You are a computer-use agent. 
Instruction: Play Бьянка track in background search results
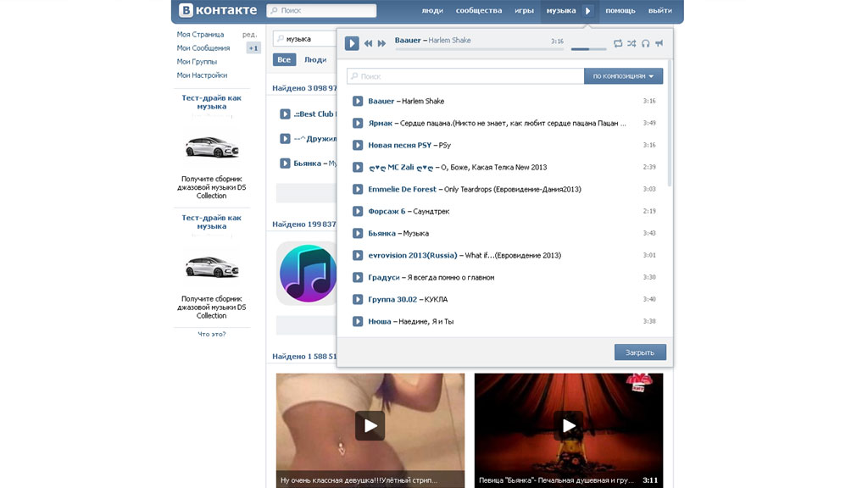pyautogui.click(x=285, y=164)
